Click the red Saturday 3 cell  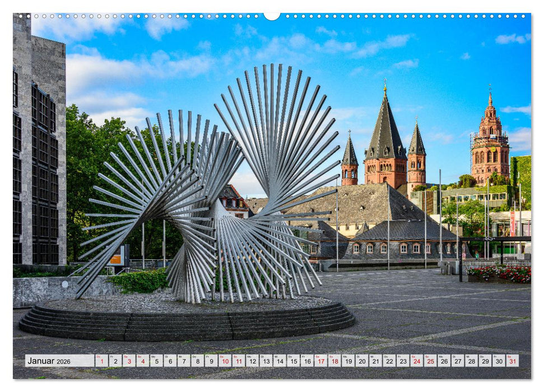[129, 362]
